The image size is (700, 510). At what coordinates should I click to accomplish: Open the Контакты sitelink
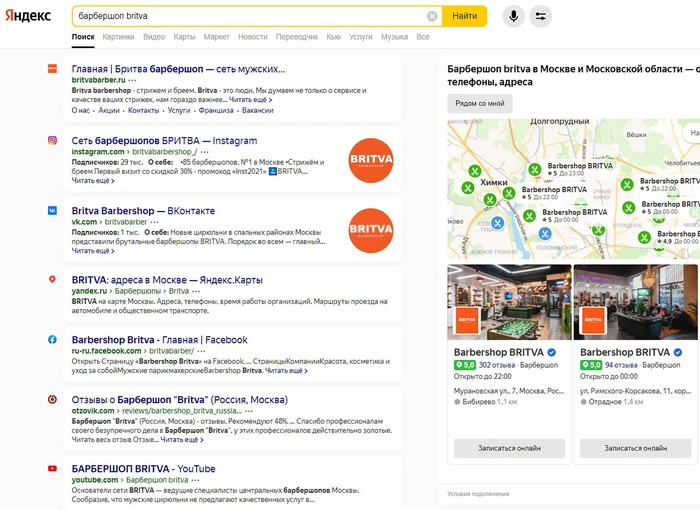143,110
